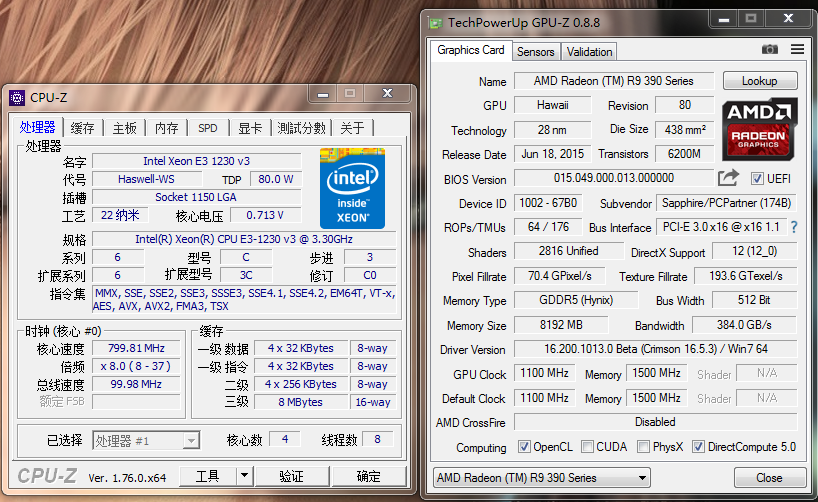Click the Lookup button

pos(760,81)
